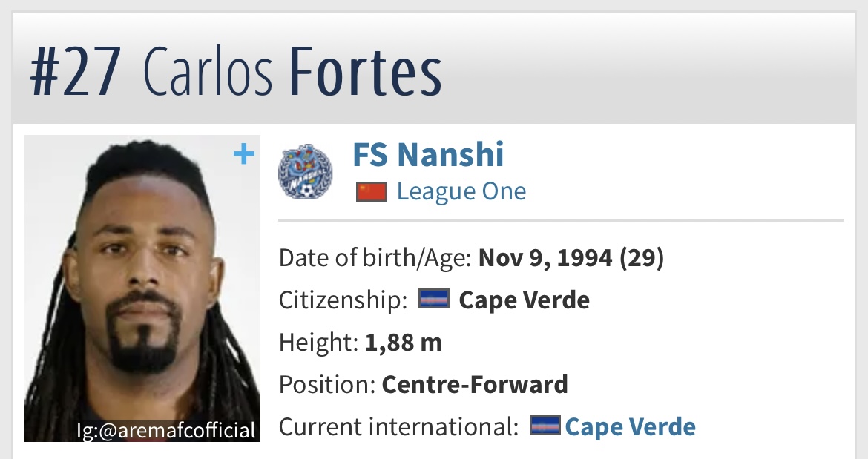The image size is (868, 459).
Task: Click the flag beside Current international
Action: (x=545, y=426)
